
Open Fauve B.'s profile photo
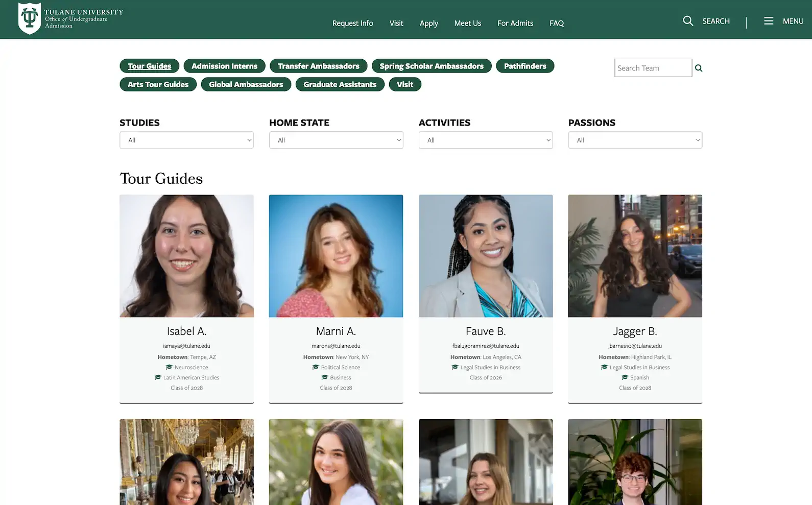tap(485, 256)
